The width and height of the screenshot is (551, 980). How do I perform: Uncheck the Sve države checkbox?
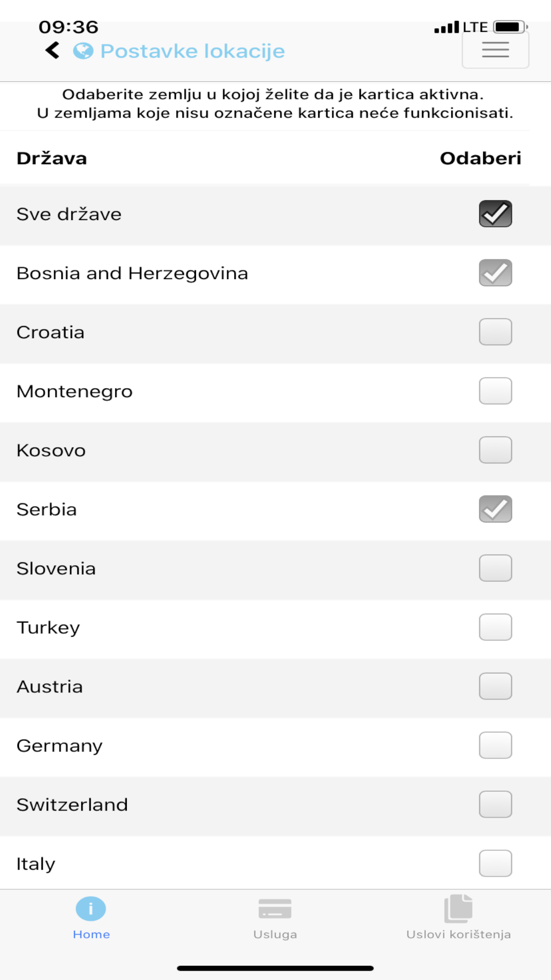(495, 214)
